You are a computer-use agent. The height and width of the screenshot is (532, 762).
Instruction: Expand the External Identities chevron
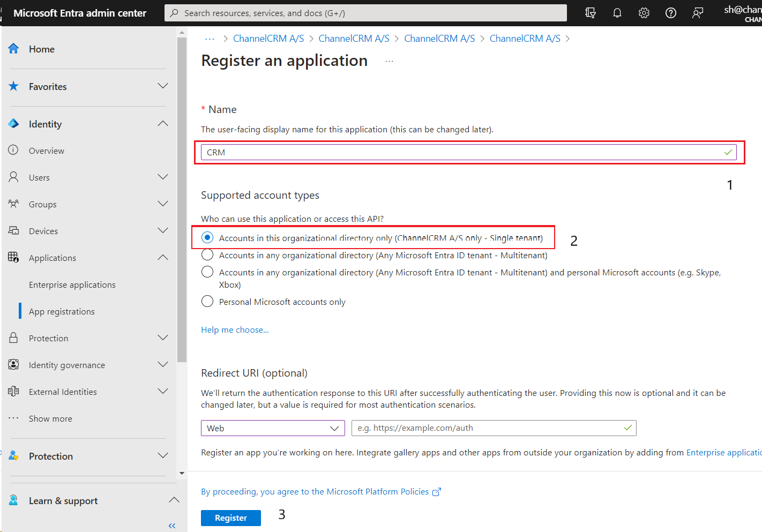(x=163, y=391)
